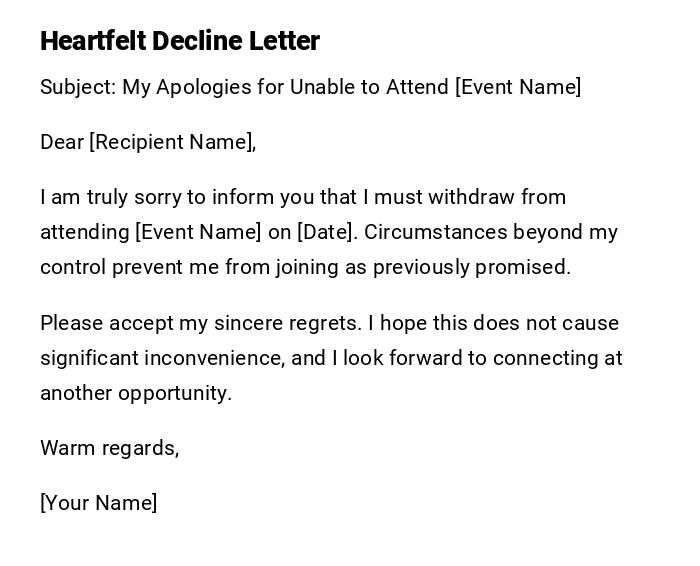Click the "Warm regards," closing line
Screen dimensions: 700x566
point(109,448)
